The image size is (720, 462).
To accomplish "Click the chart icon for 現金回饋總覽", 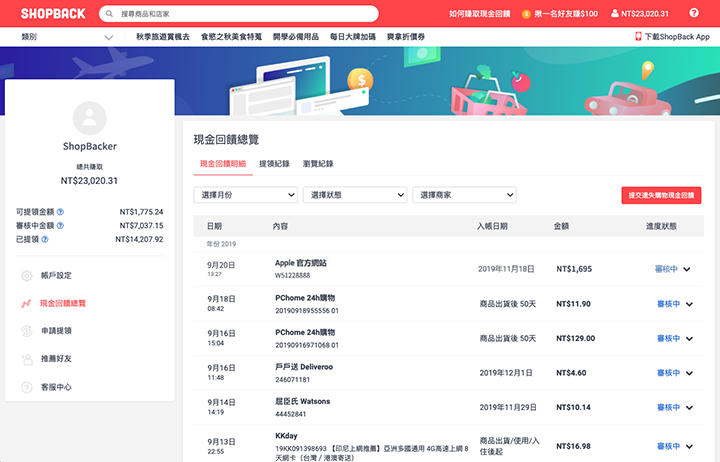I will 26,304.
